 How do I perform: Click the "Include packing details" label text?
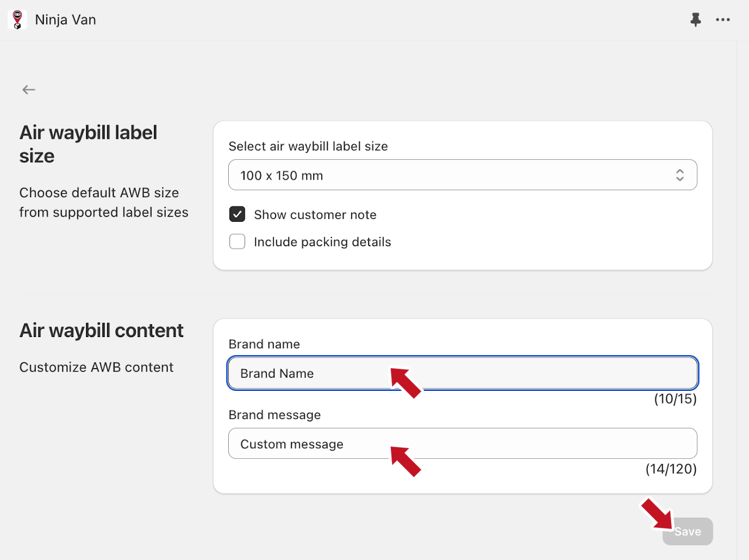tap(322, 242)
